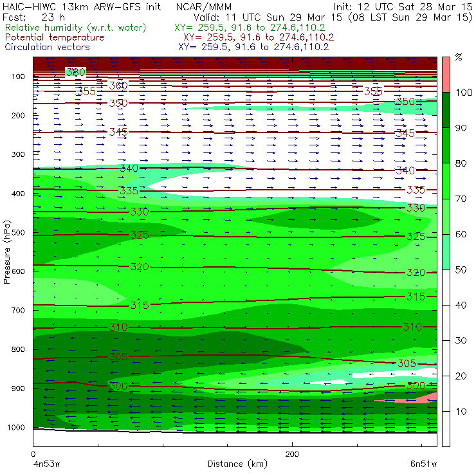Viewport: 476px width, 476px height.
Task: Click the green 'Relative humidity (w.r.t. water)' legend
Action: (76, 28)
